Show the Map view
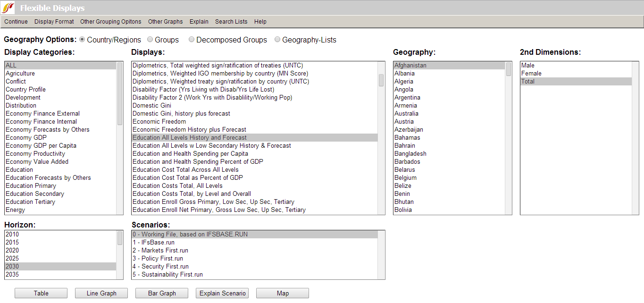Image resolution: width=644 pixels, height=303 pixels. click(283, 293)
